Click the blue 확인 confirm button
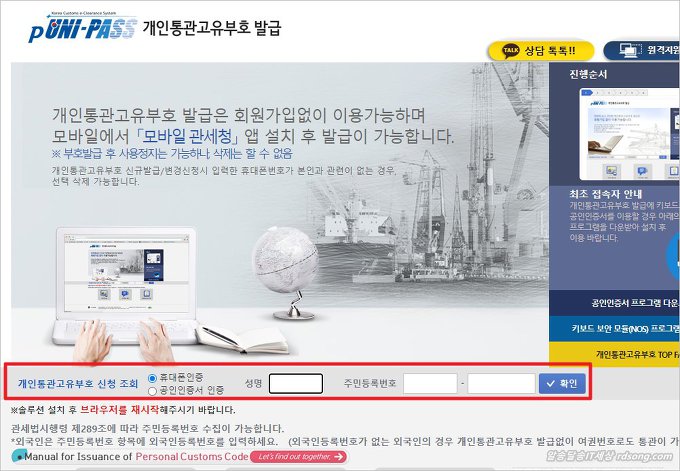Viewport: 680px width, 471px height. (x=562, y=384)
